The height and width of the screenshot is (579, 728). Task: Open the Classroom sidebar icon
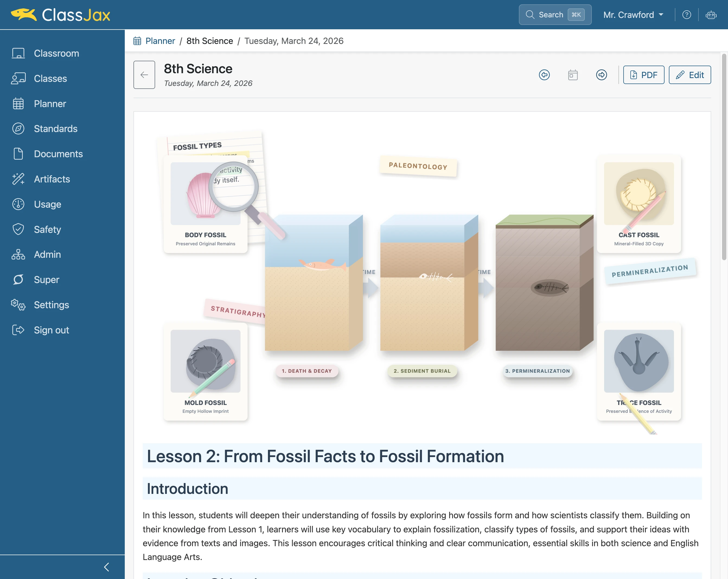(x=18, y=53)
